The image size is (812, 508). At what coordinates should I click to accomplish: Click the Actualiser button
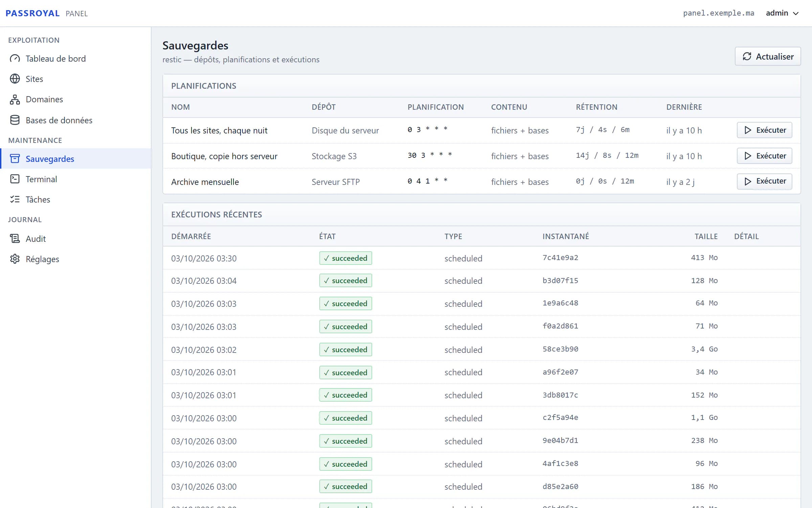coord(768,56)
